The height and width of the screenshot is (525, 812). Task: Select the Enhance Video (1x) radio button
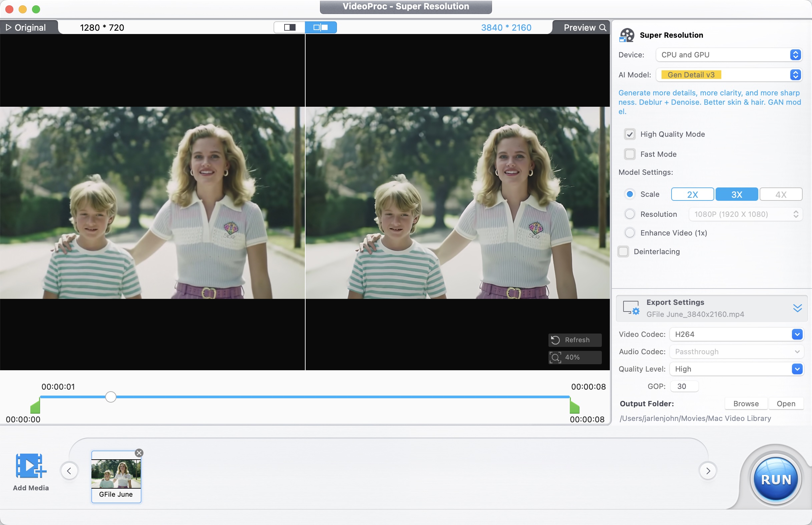click(630, 233)
